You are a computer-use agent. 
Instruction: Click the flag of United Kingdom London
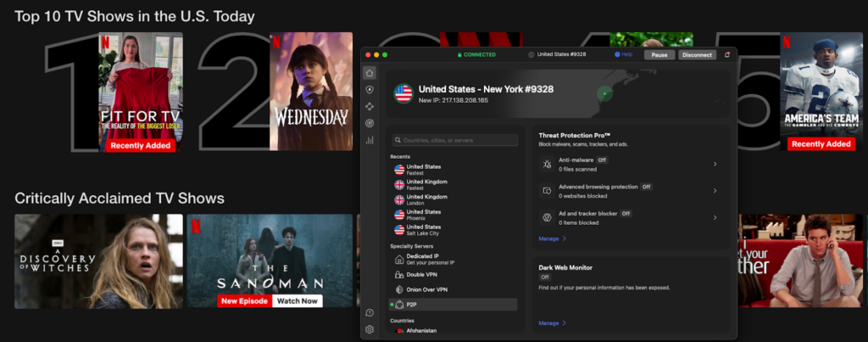pos(399,199)
